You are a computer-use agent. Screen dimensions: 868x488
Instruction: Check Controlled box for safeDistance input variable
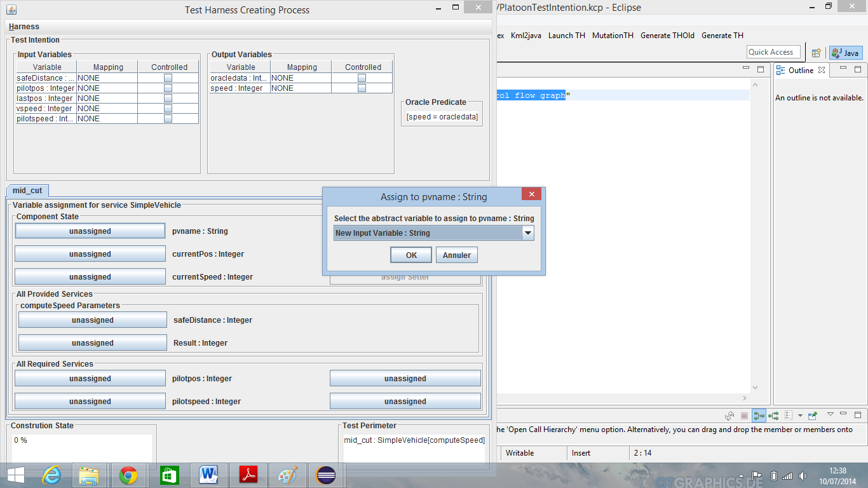point(168,78)
